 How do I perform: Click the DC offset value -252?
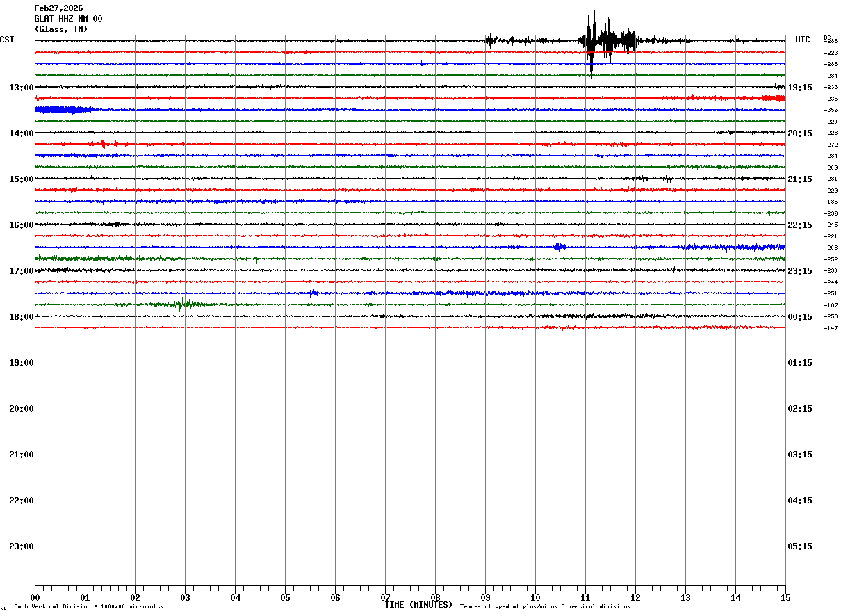pyautogui.click(x=831, y=259)
